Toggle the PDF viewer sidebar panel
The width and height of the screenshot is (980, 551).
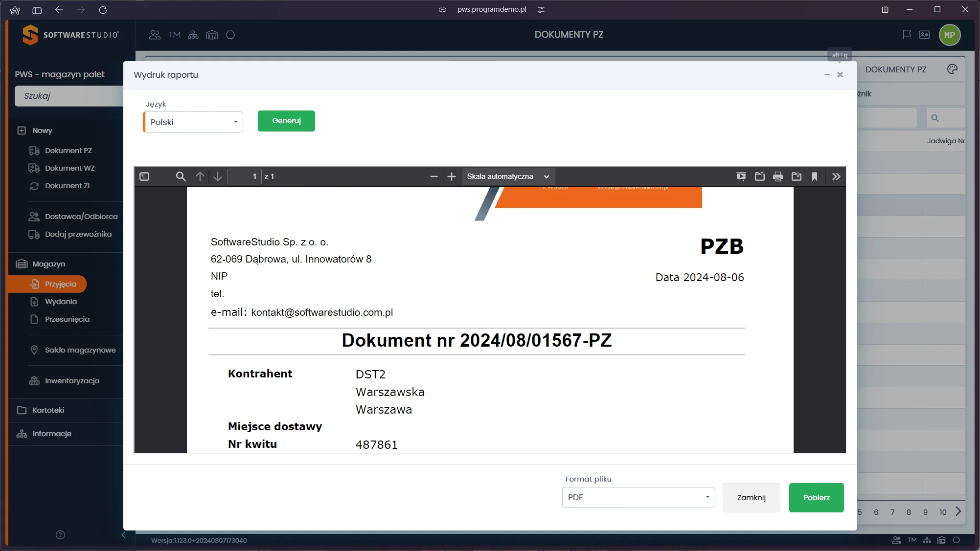click(144, 176)
